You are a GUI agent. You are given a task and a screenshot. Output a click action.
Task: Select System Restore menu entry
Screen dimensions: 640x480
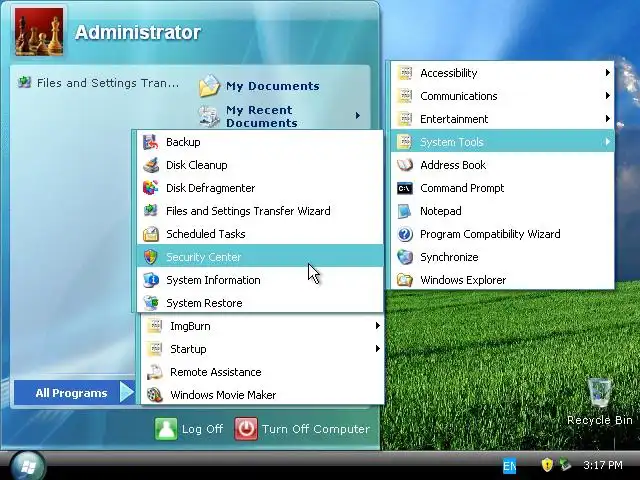(260, 303)
